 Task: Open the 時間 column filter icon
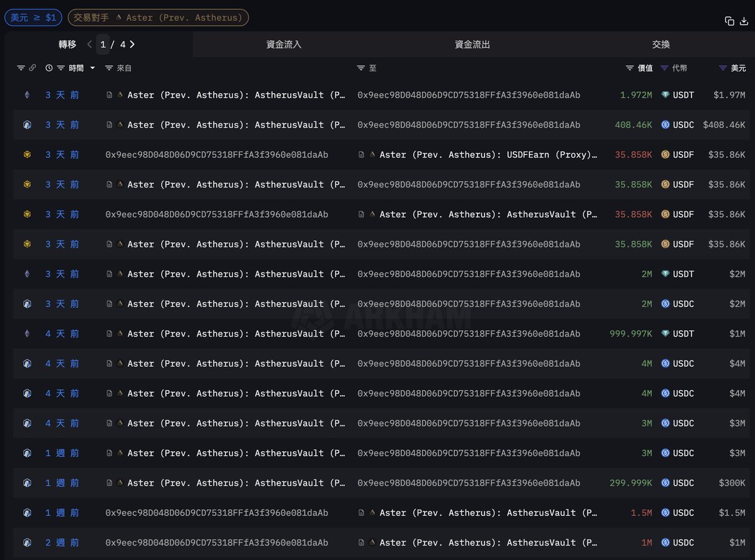[61, 68]
